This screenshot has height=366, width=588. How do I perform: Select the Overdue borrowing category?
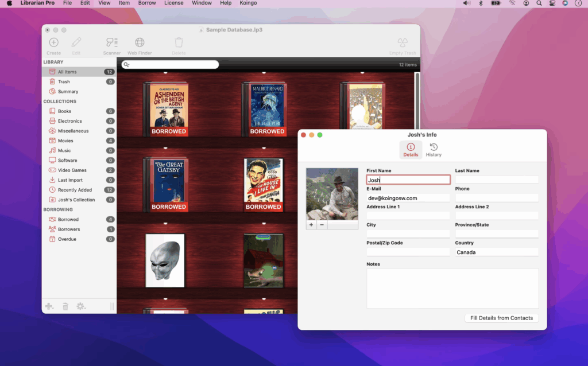coord(52,239)
